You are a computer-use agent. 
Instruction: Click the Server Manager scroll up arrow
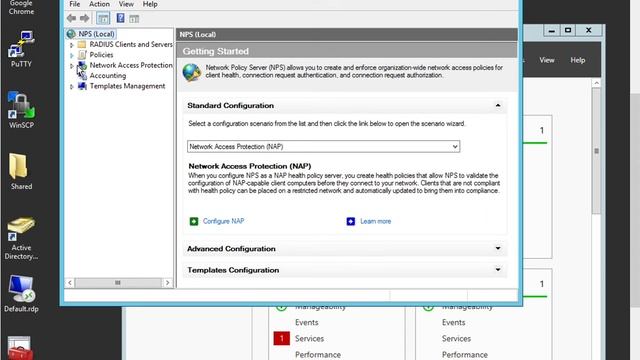point(596,83)
